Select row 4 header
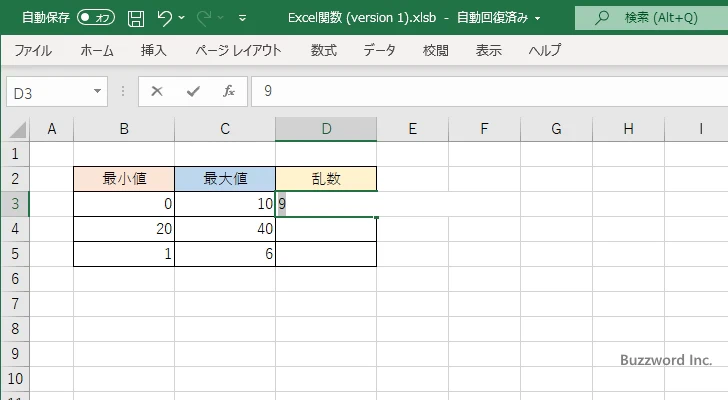 pos(15,229)
